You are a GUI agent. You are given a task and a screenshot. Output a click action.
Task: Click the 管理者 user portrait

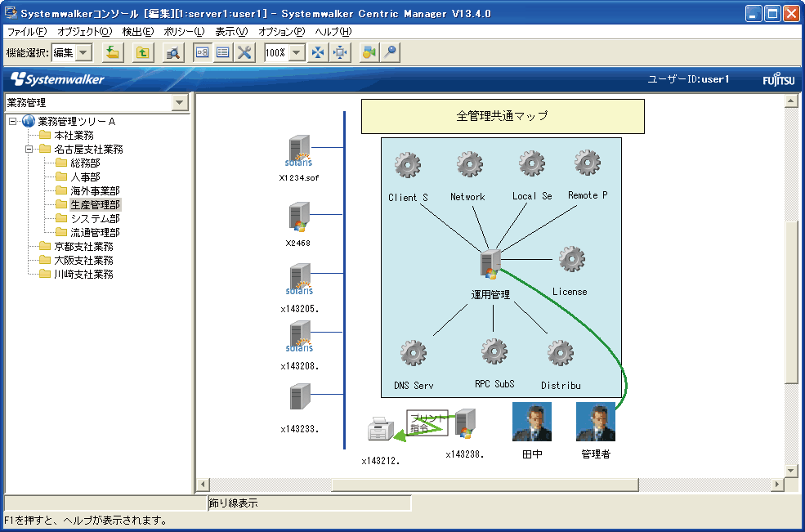[x=595, y=422]
